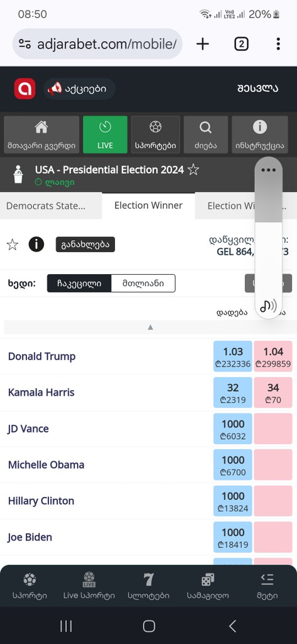
Task: Select ჩაკეცილი collapsed view option
Action: pyautogui.click(x=79, y=284)
